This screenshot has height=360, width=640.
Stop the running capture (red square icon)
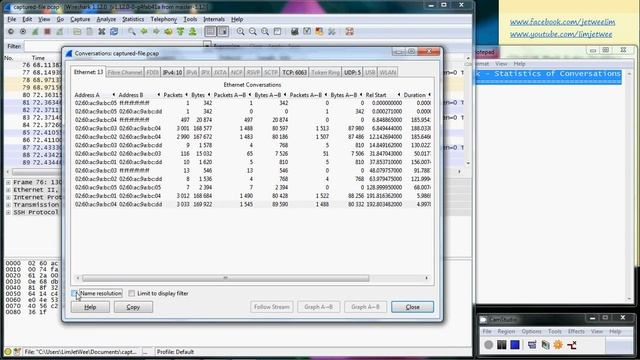(x=47, y=31)
